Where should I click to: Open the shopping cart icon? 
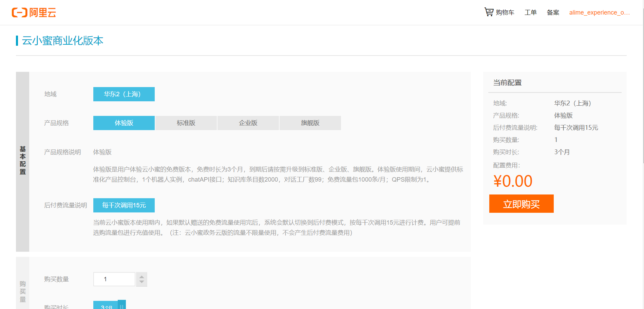pos(489,12)
